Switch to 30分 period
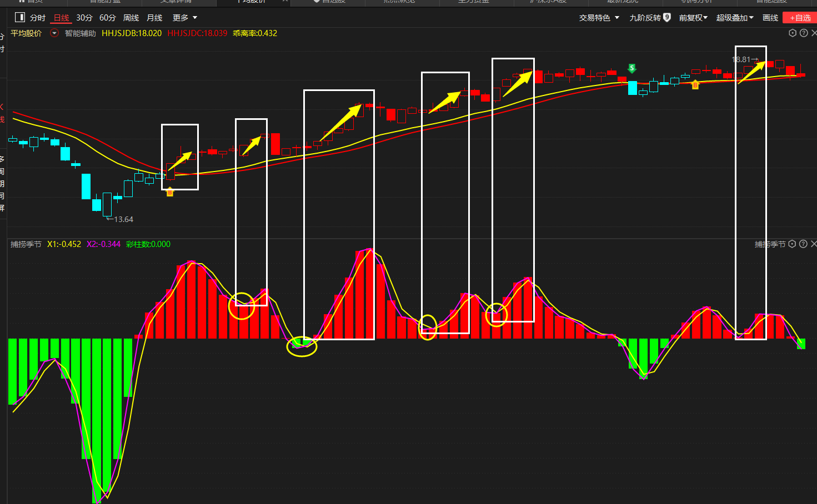The width and height of the screenshot is (817, 504). tap(84, 18)
